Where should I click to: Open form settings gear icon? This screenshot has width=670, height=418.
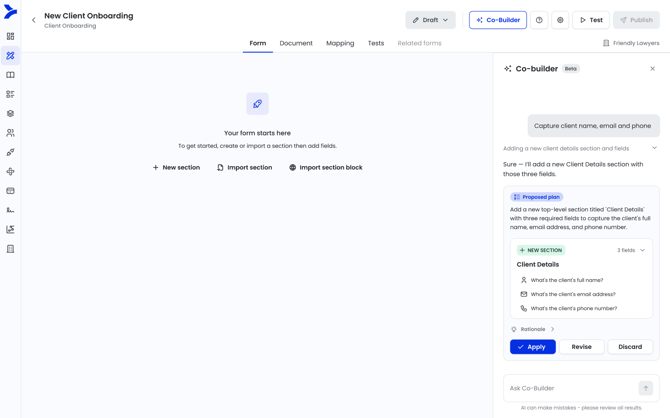[x=560, y=20]
